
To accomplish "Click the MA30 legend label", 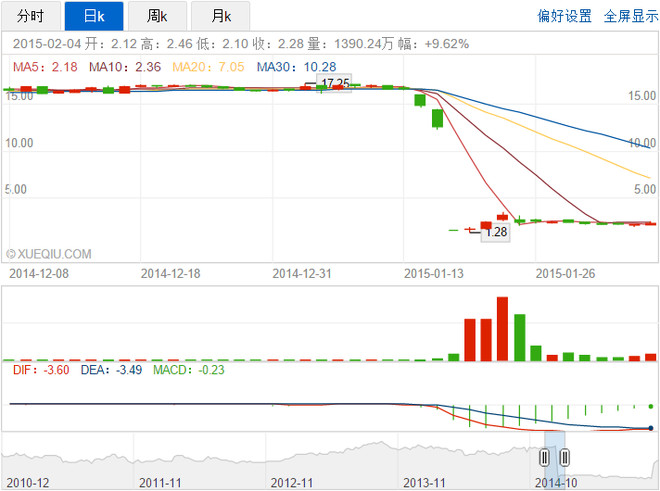I will point(296,67).
